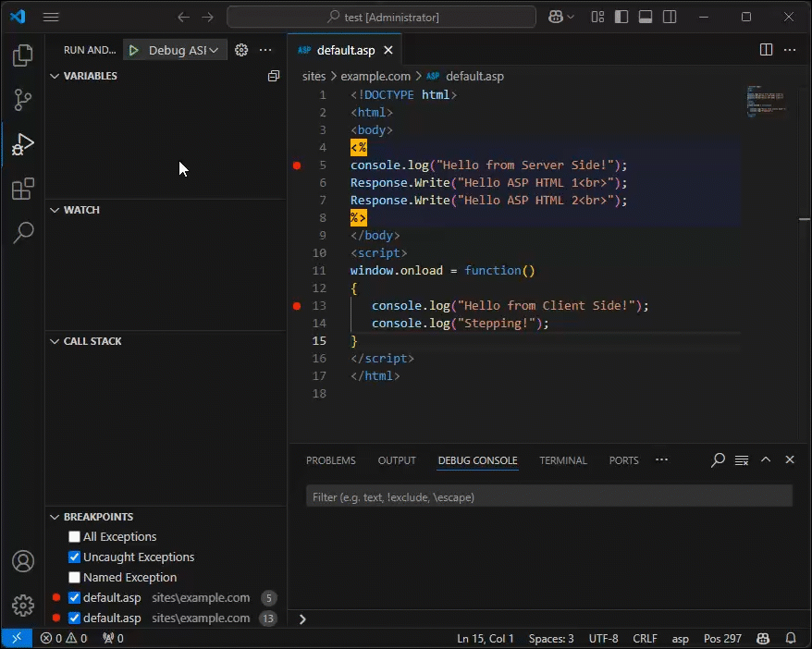This screenshot has width=812, height=649.
Task: Open the Accounts icon
Action: pos(22,561)
